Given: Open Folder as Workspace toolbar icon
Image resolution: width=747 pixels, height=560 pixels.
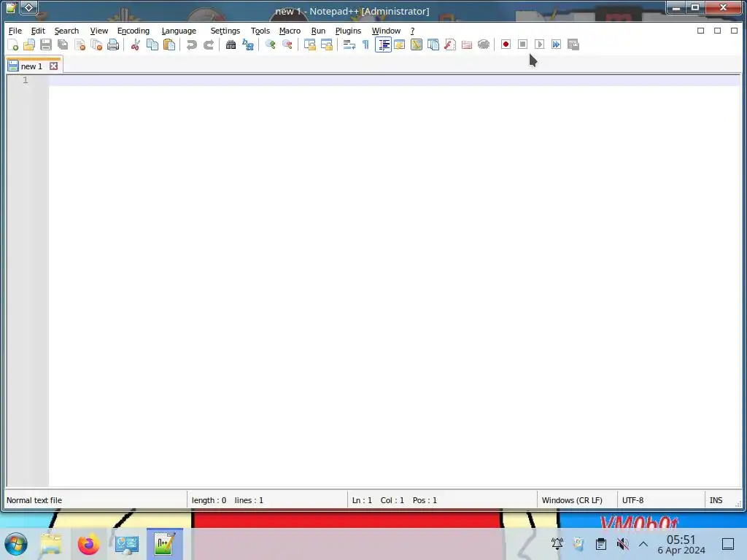Looking at the screenshot, I should (x=467, y=44).
